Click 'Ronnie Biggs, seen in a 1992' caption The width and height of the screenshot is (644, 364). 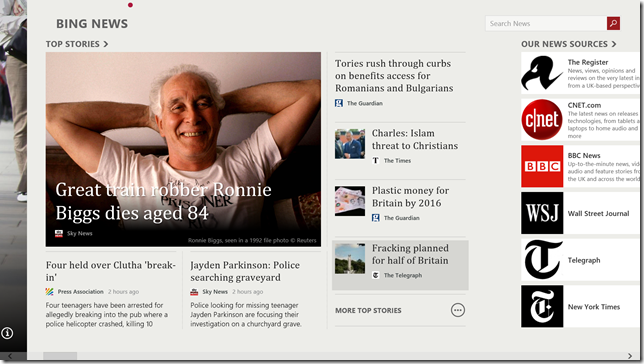coord(252,240)
